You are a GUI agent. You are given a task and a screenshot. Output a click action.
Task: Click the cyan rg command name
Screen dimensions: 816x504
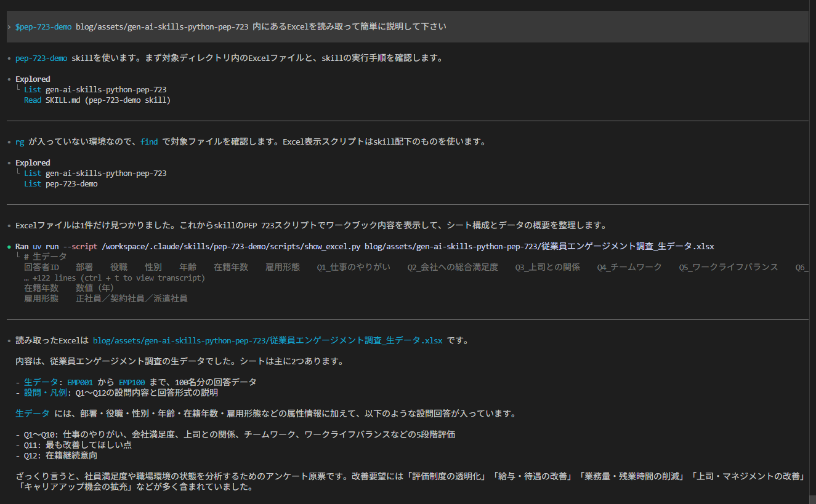(20, 142)
